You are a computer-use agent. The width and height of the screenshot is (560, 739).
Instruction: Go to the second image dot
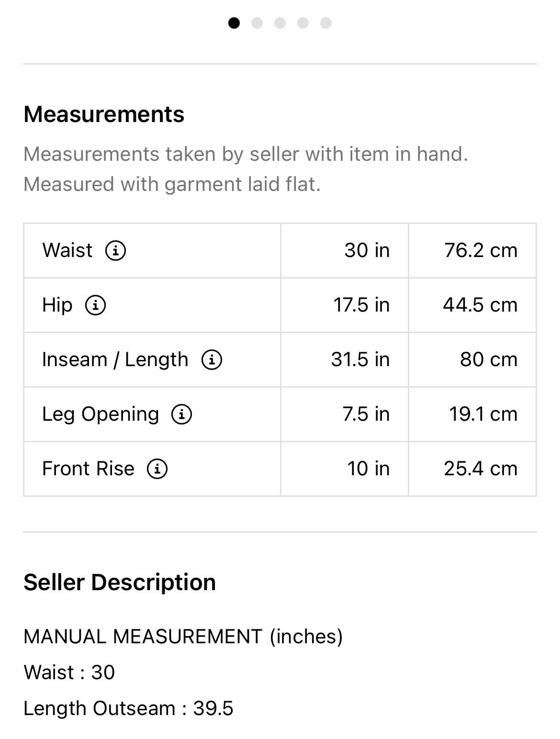(257, 23)
